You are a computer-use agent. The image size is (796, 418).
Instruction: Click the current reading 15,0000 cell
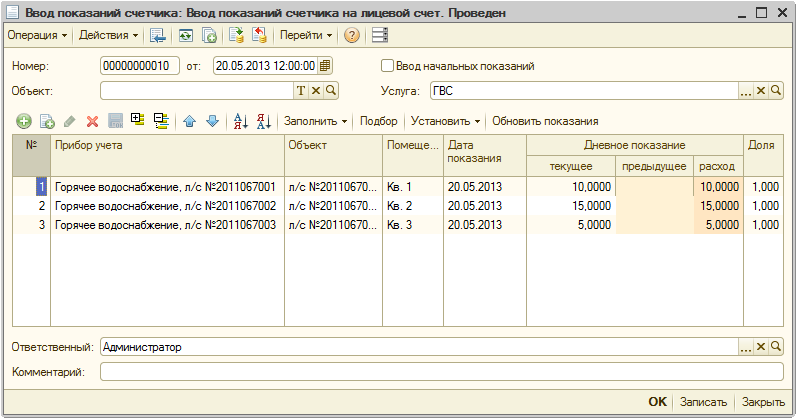click(x=571, y=206)
